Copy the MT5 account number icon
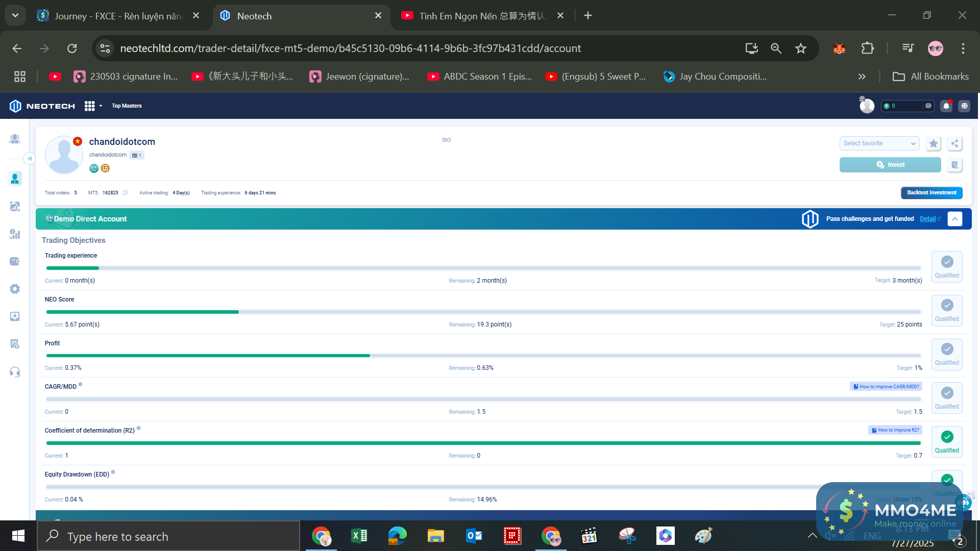 tap(125, 193)
